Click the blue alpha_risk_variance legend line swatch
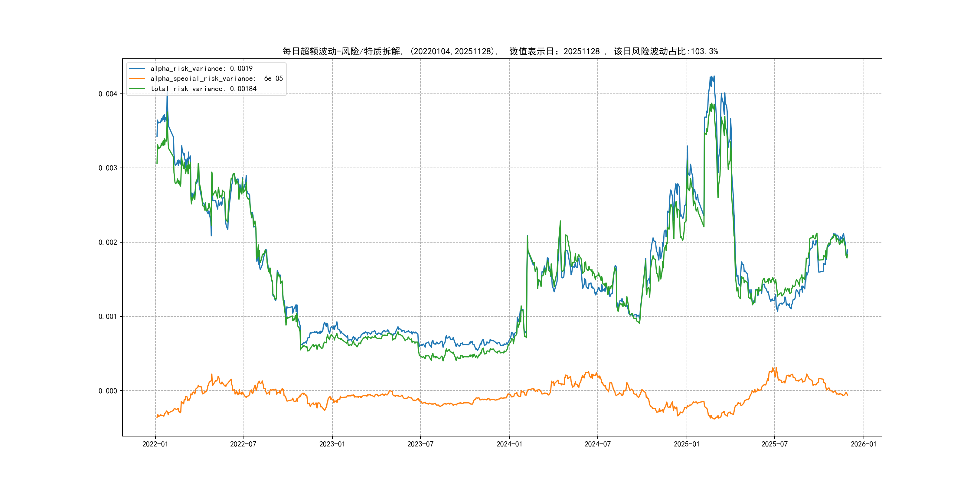 (x=137, y=68)
